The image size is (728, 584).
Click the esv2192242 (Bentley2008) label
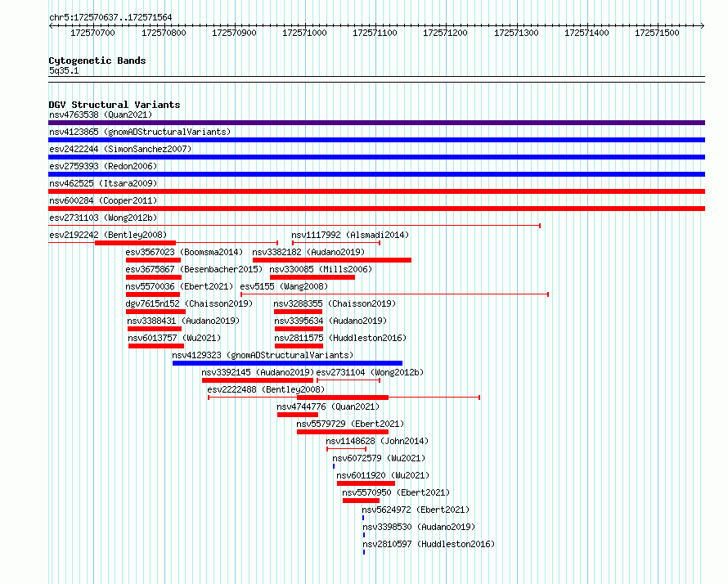pyautogui.click(x=108, y=235)
